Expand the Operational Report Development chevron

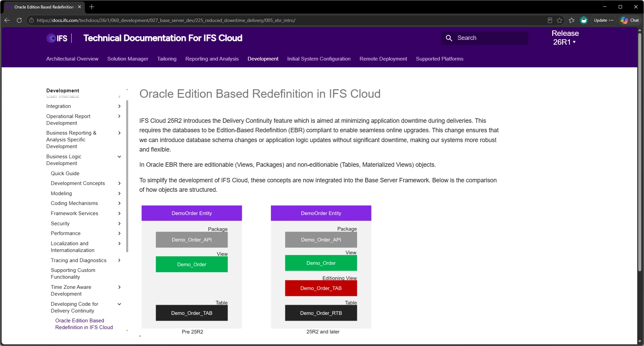tap(119, 116)
